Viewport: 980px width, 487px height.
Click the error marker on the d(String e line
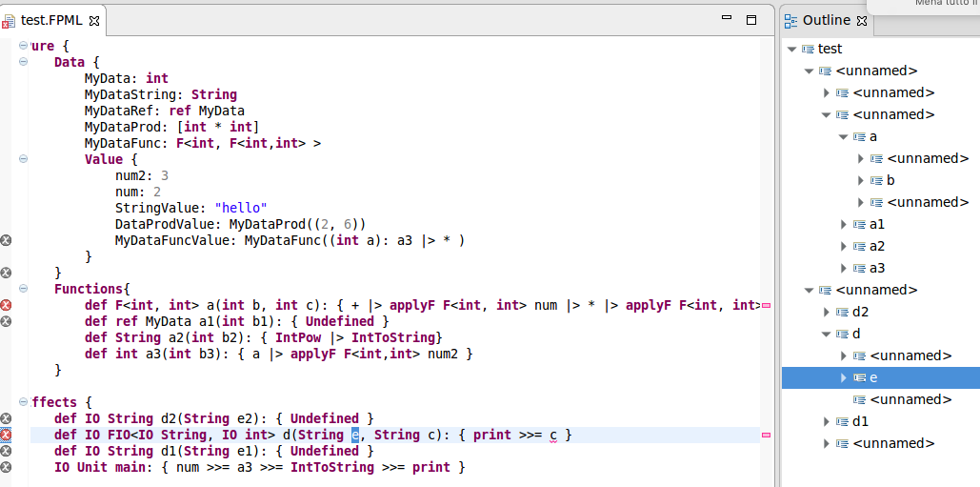pyautogui.click(x=6, y=435)
